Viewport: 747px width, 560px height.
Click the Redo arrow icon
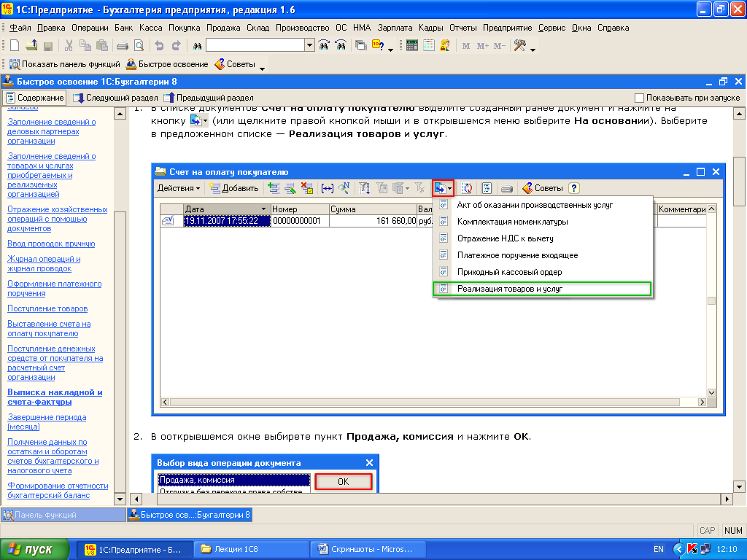[176, 46]
